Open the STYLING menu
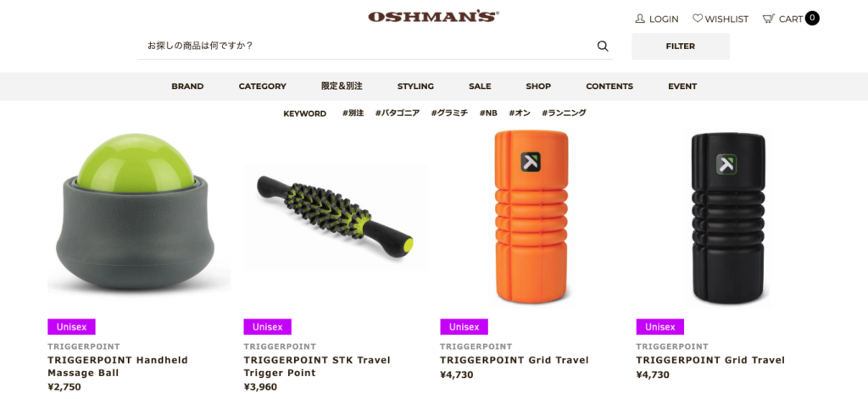Image resolution: width=868 pixels, height=399 pixels. (415, 86)
